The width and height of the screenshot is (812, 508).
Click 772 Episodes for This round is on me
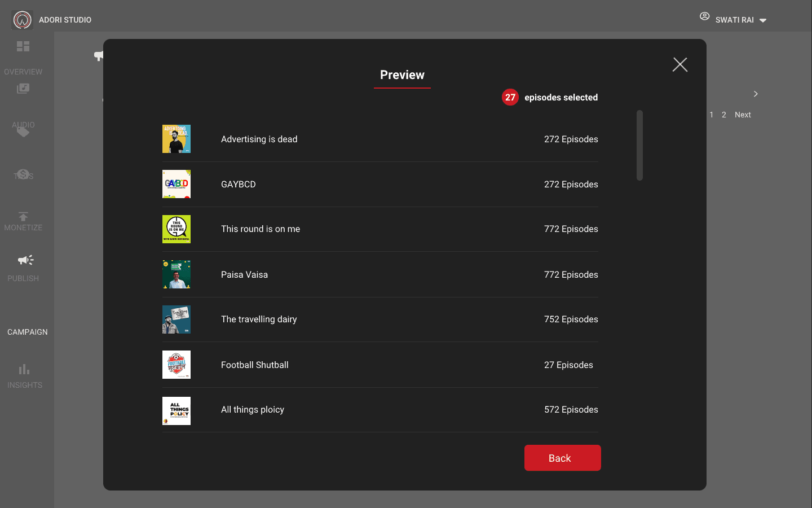(571, 229)
